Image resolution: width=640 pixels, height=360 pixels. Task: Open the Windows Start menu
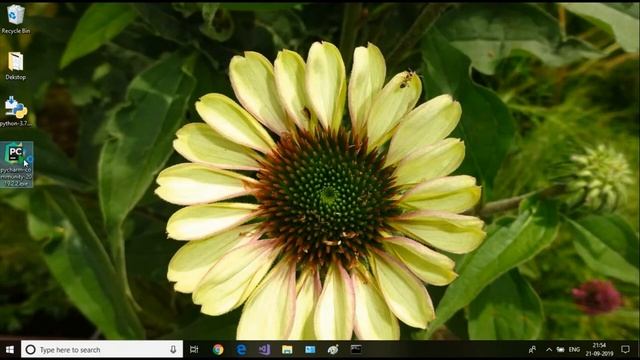(10, 349)
